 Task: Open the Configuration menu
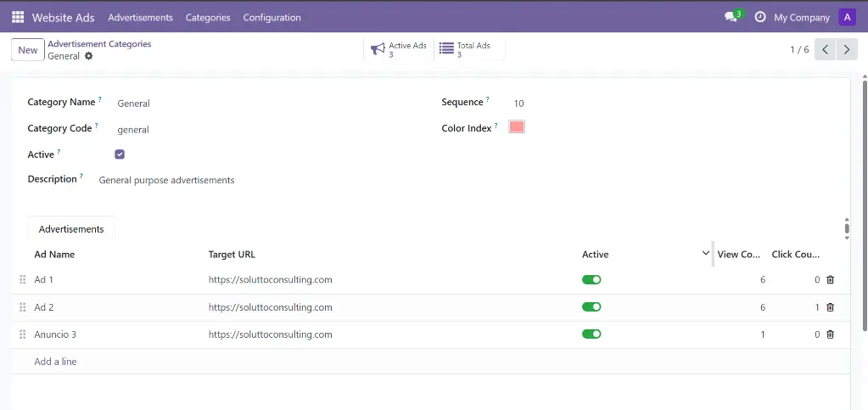pyautogui.click(x=272, y=17)
